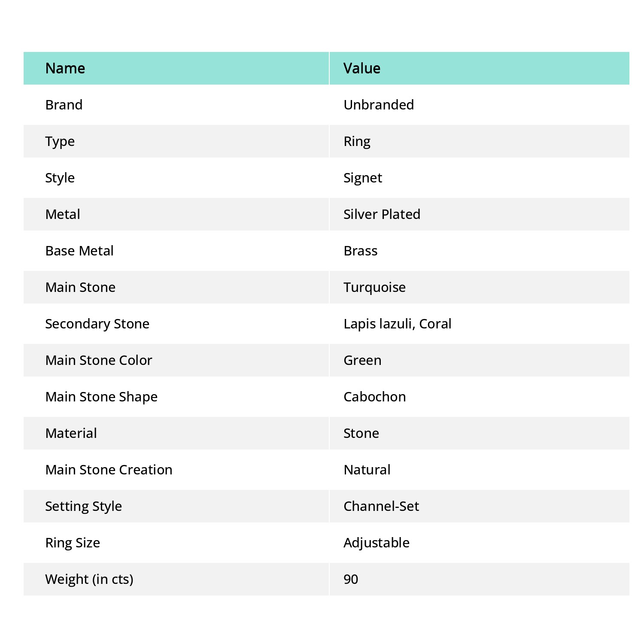The height and width of the screenshot is (644, 644).
Task: Select the Natural value cell
Action: [x=367, y=470]
